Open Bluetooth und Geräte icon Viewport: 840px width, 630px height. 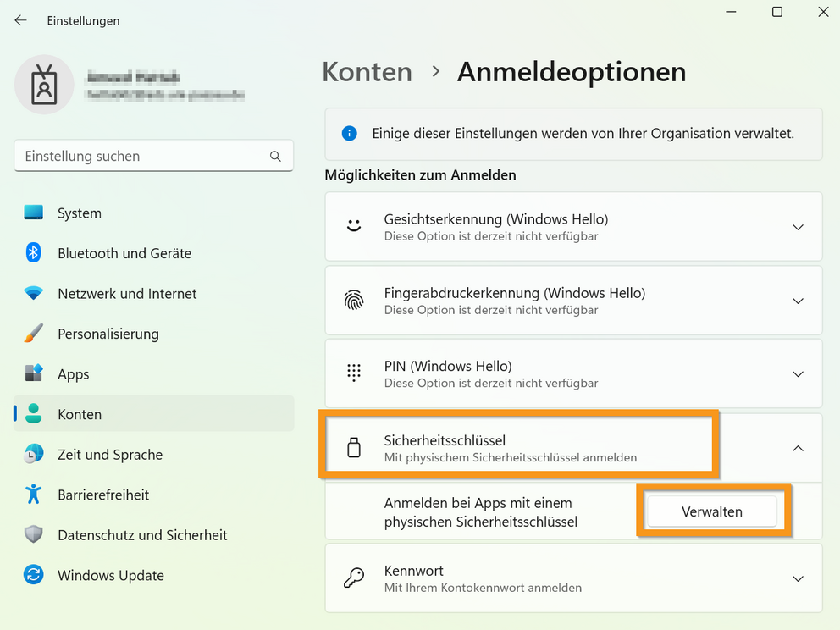(x=34, y=253)
